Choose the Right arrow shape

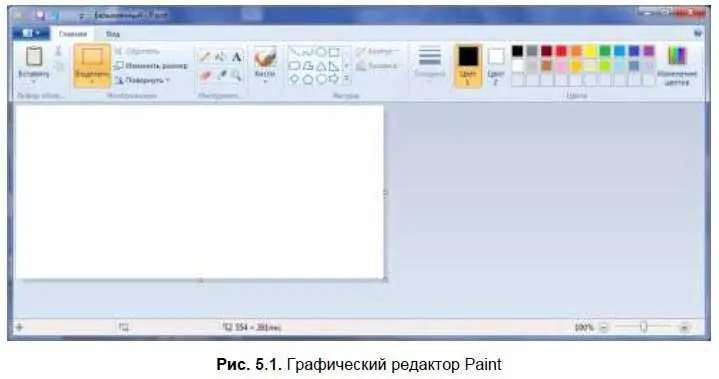(x=334, y=80)
